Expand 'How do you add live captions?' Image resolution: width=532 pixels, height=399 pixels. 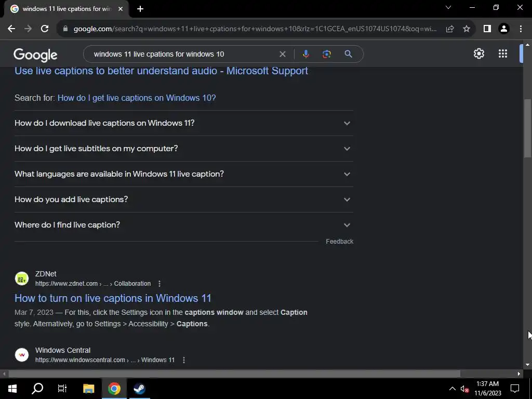pos(183,199)
